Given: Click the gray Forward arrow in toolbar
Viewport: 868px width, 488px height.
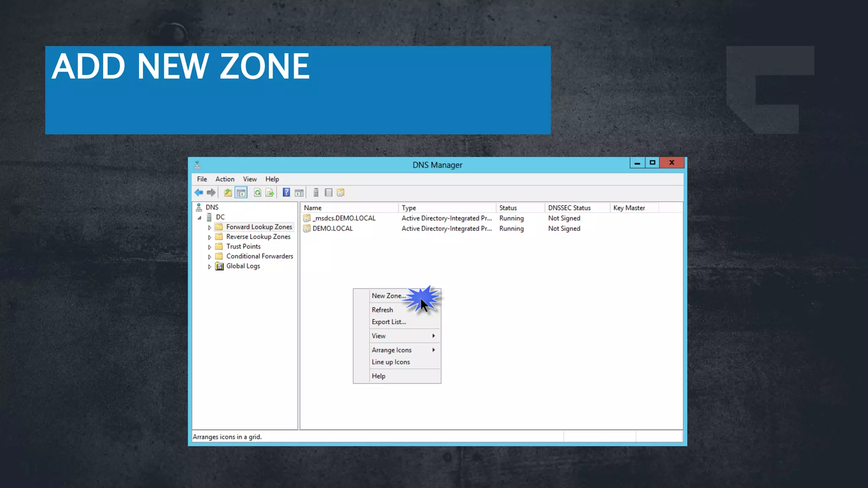Looking at the screenshot, I should [x=211, y=193].
